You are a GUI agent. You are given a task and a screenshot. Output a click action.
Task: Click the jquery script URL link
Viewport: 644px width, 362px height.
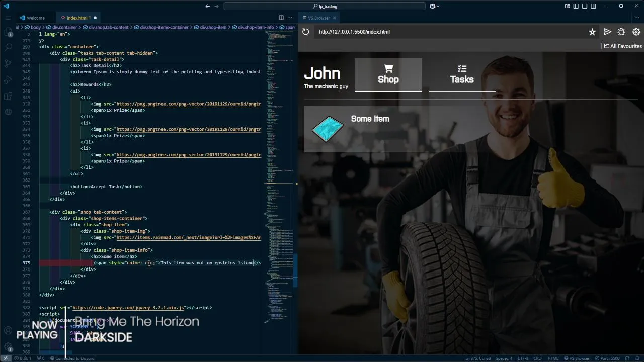[x=129, y=307]
